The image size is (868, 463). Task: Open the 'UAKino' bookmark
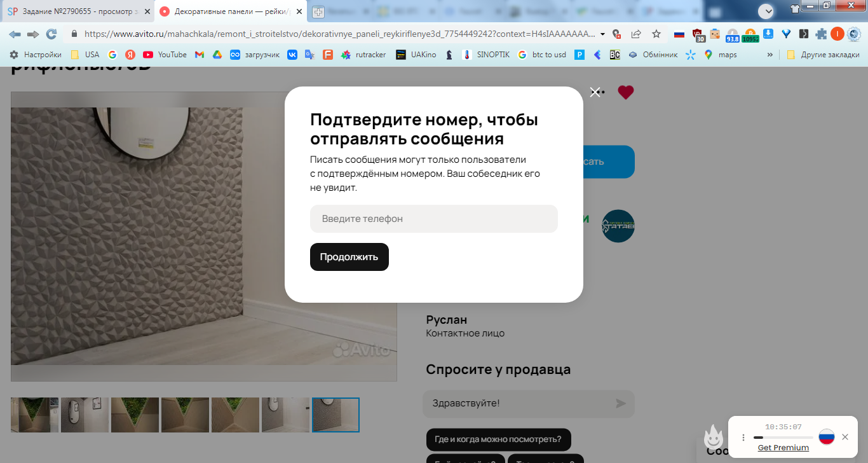point(416,55)
